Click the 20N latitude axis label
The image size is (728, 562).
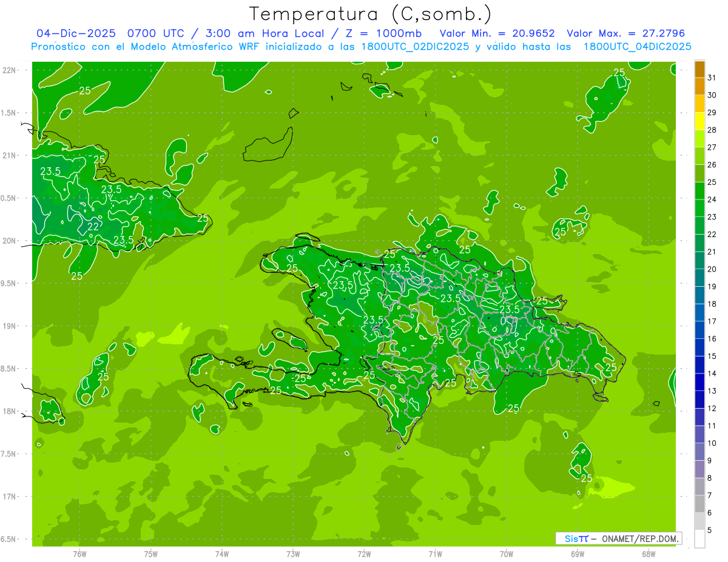point(9,241)
